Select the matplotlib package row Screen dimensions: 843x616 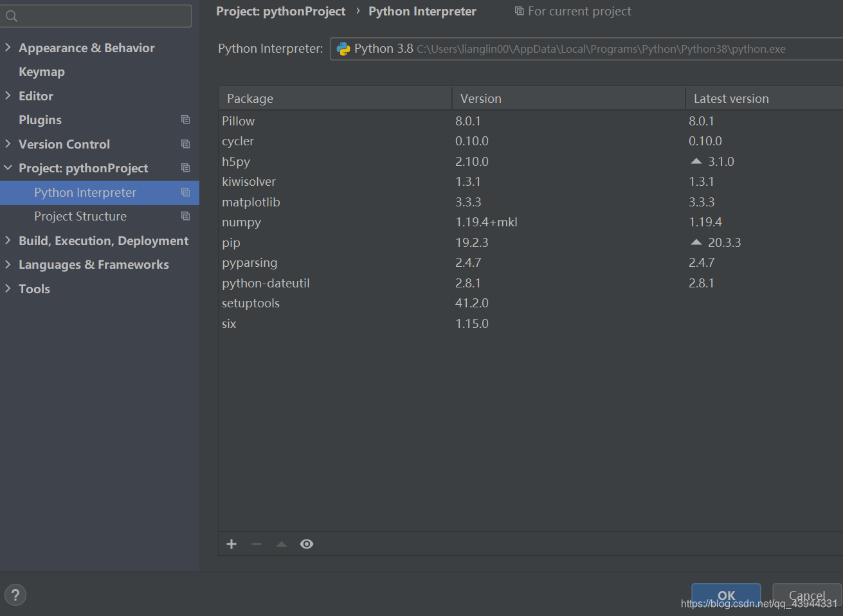click(x=530, y=202)
